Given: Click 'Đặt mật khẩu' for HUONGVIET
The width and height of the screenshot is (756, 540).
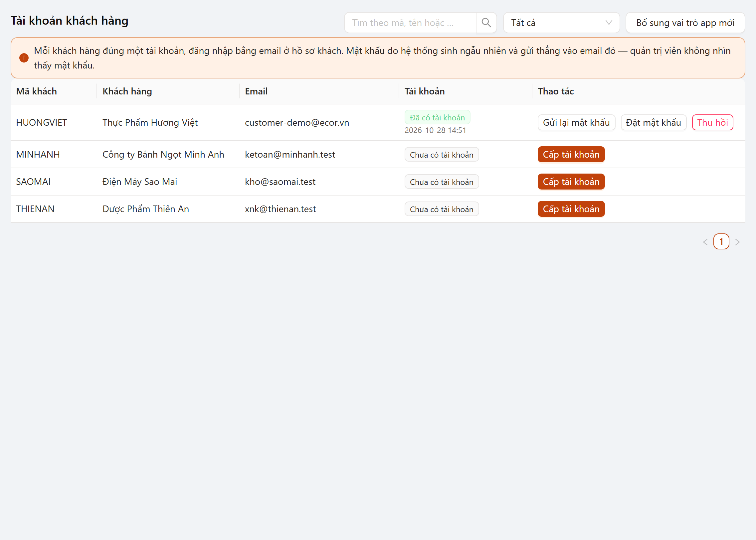Looking at the screenshot, I should click(x=654, y=122).
